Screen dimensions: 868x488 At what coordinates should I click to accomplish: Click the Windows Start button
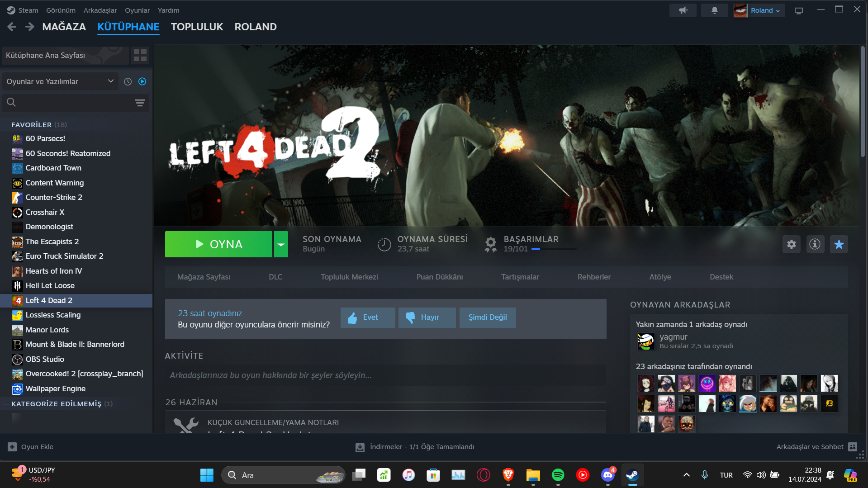[207, 475]
